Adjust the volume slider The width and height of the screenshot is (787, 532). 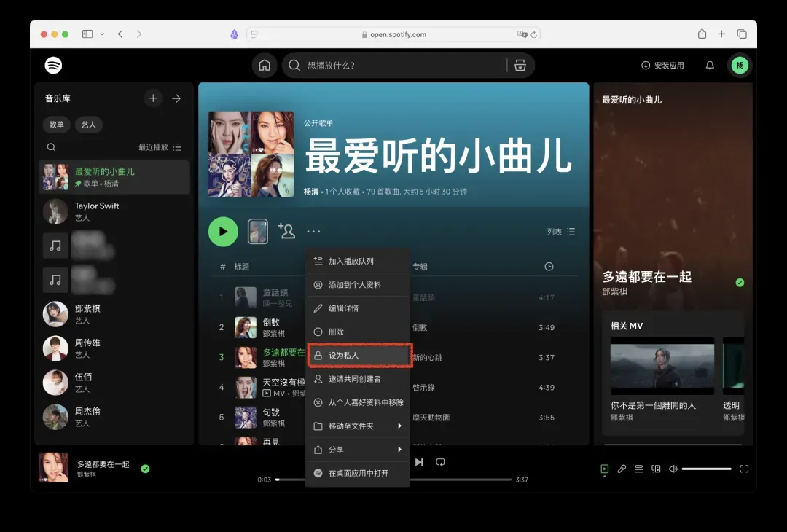[x=706, y=469]
